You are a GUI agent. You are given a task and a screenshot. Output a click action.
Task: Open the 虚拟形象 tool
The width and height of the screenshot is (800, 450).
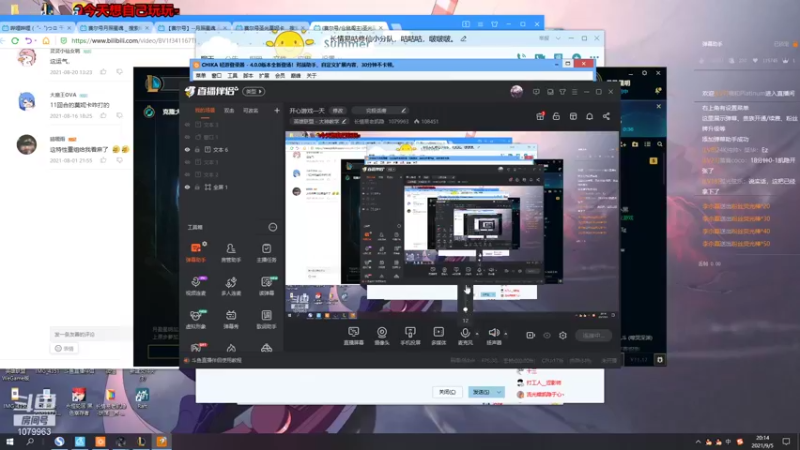click(196, 319)
